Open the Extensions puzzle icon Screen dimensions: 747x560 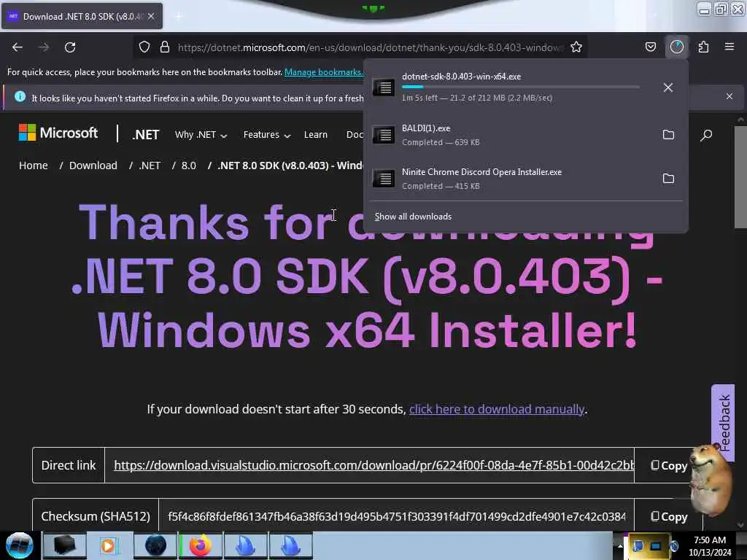[703, 47]
